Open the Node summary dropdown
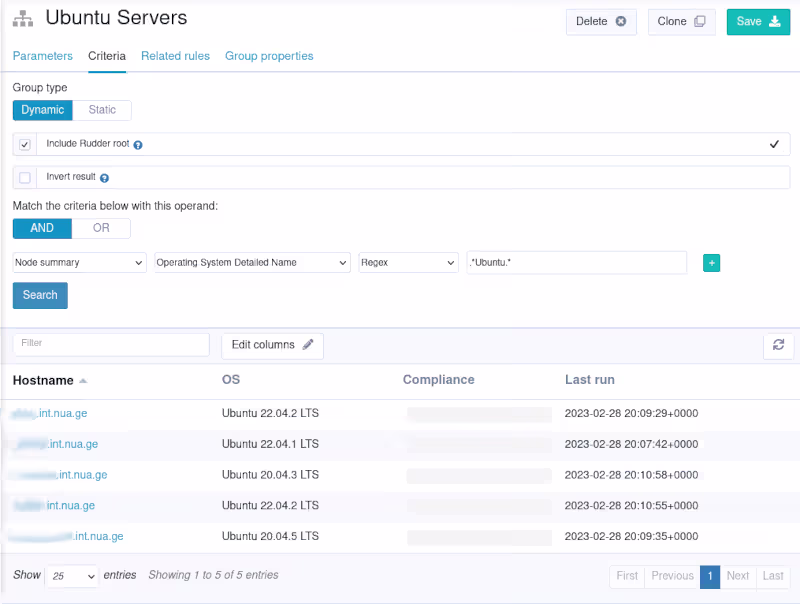The image size is (800, 604). 80,262
